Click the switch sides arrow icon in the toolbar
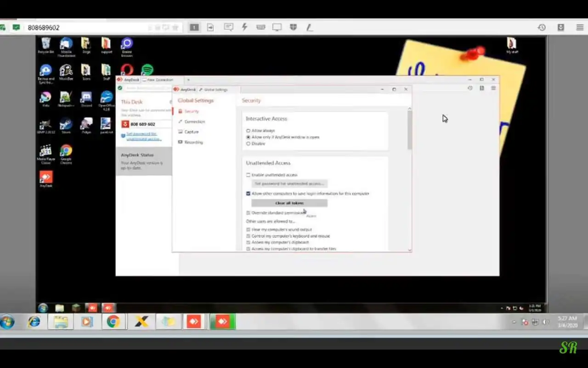588x368 pixels. [x=210, y=27]
